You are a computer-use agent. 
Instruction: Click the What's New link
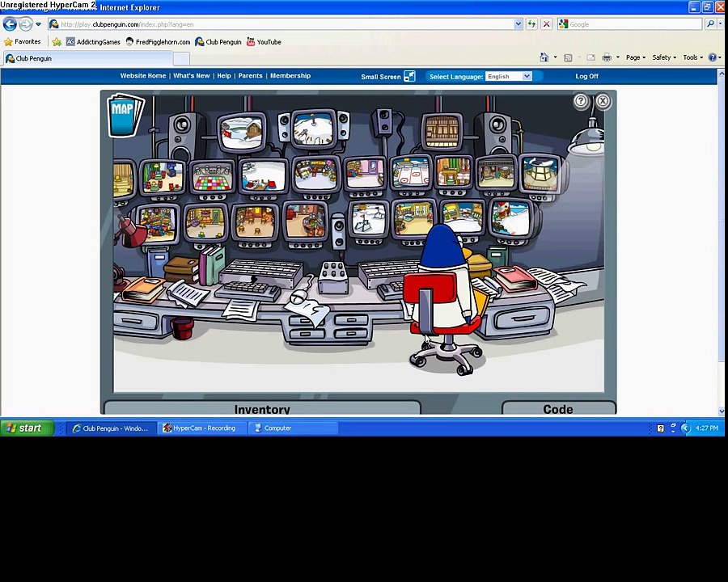point(191,76)
